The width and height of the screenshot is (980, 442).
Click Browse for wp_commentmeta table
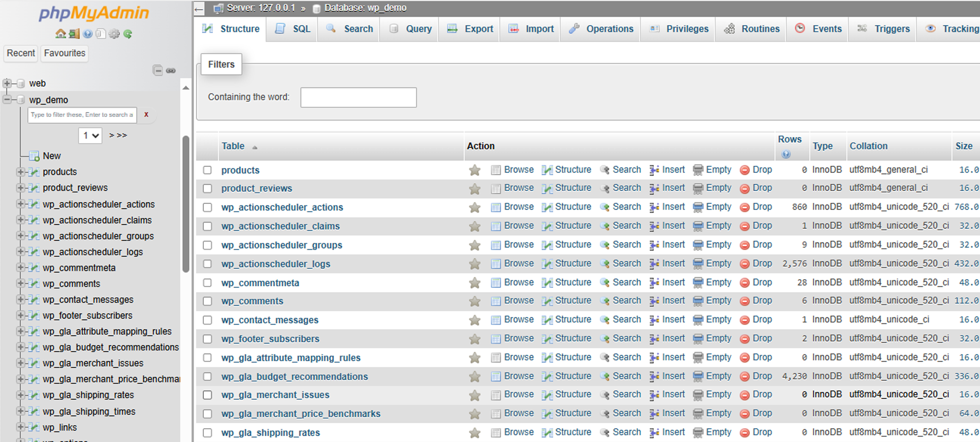pos(512,283)
